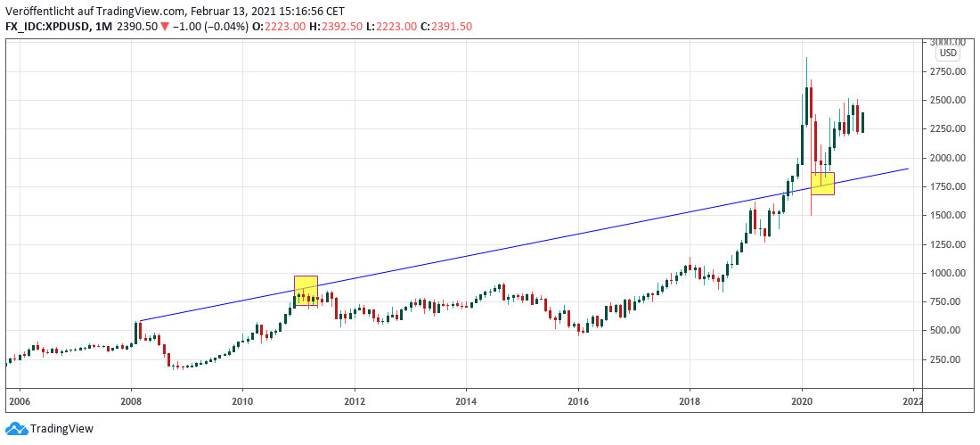The image size is (980, 445).
Task: Click the TradingView cloud logo icon
Action: click(x=15, y=429)
